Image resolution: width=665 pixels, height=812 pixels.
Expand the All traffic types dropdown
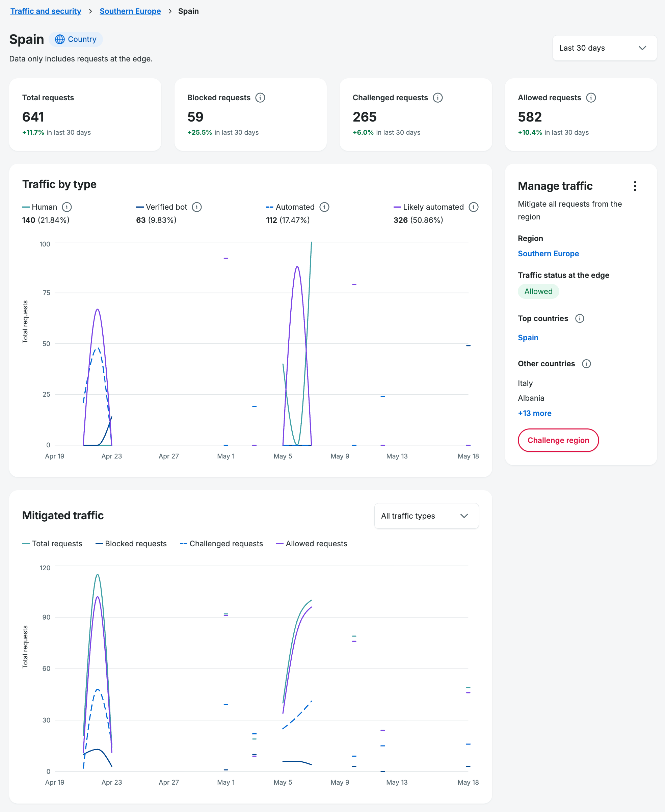tap(426, 516)
